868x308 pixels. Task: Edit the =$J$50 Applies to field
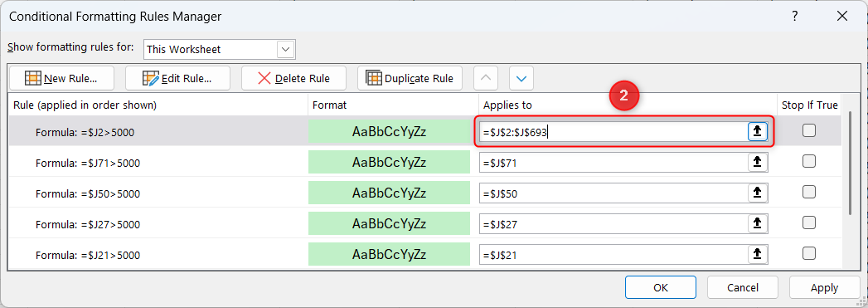(613, 193)
